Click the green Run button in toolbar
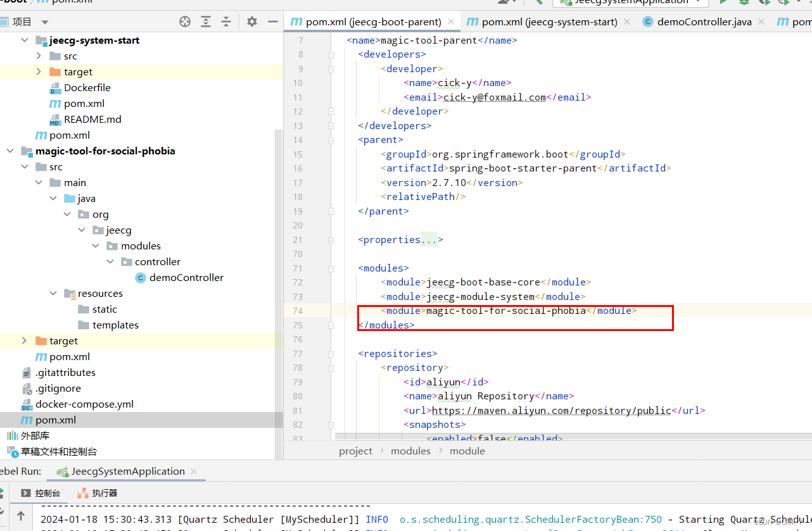Image resolution: width=812 pixels, height=531 pixels. [723, 2]
